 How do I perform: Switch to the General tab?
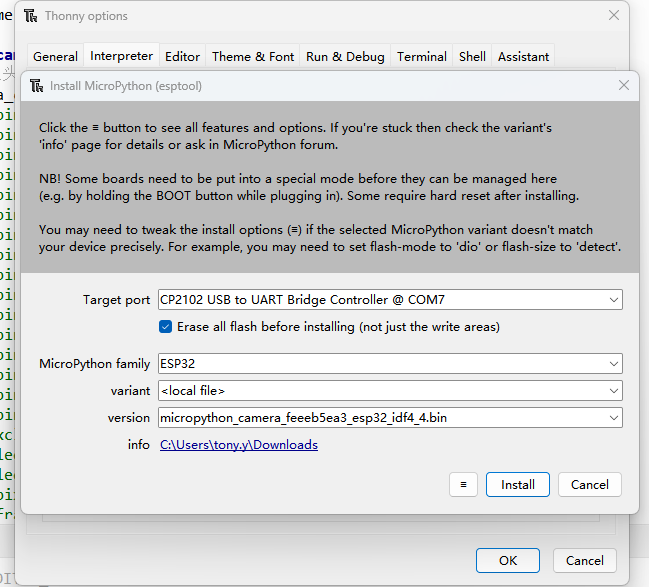click(x=55, y=56)
